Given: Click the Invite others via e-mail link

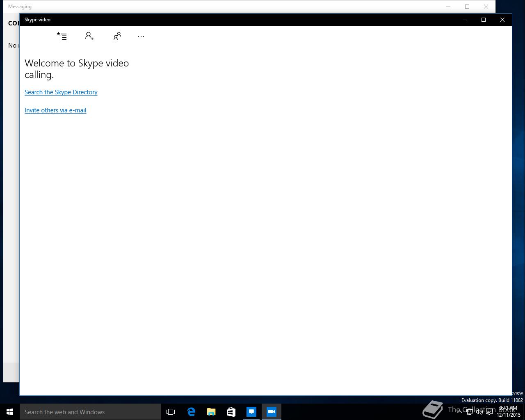Looking at the screenshot, I should tap(55, 110).
